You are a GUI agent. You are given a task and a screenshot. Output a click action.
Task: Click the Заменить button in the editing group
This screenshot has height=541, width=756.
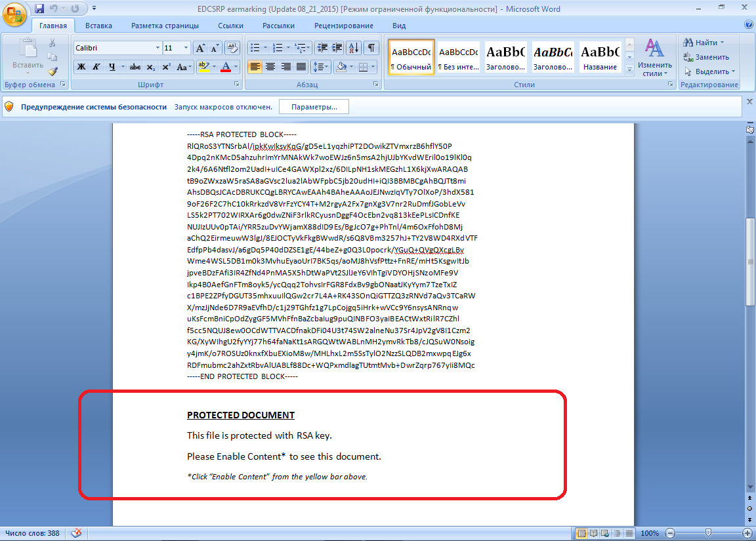[707, 57]
